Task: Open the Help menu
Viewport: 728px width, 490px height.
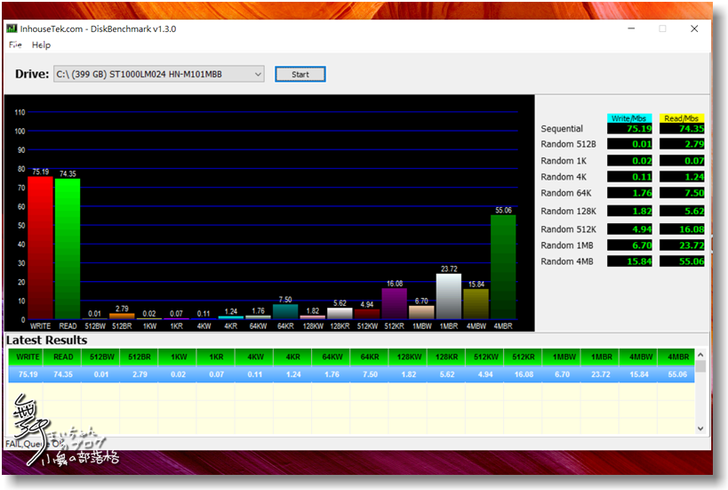Action: pos(41,45)
